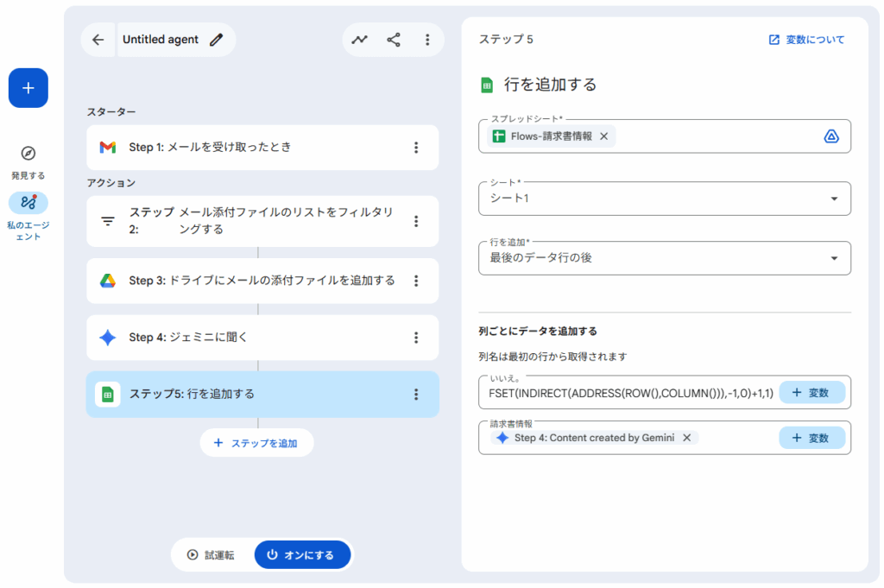884x588 pixels.
Task: Select Step 3 Drive attachment step
Action: pos(250,281)
